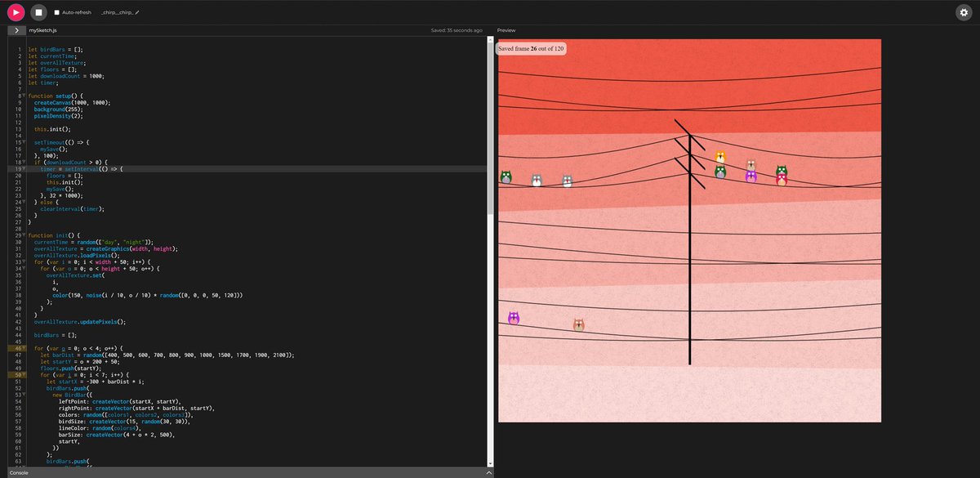980x478 pixels.
Task: Fold the if block at line 18
Action: coord(24,163)
